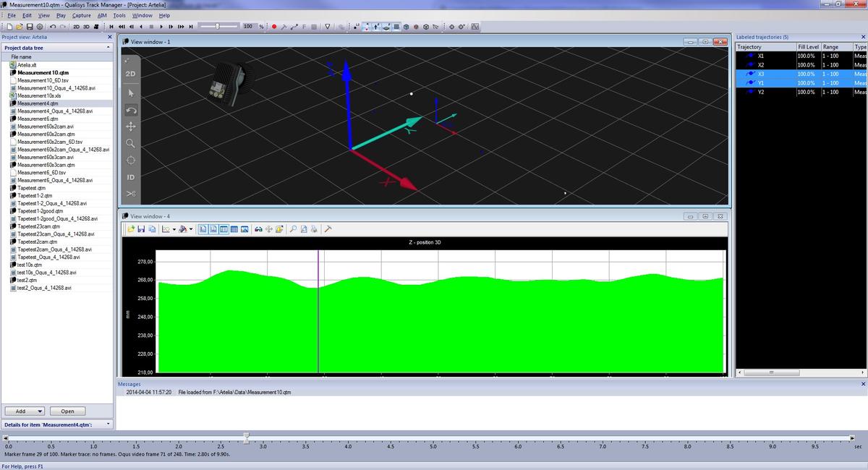Click the plot magnifier zoom icon

[x=293, y=229]
